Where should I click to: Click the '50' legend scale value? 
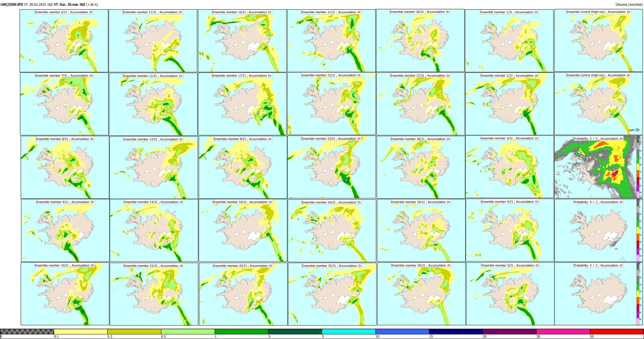(592, 337)
